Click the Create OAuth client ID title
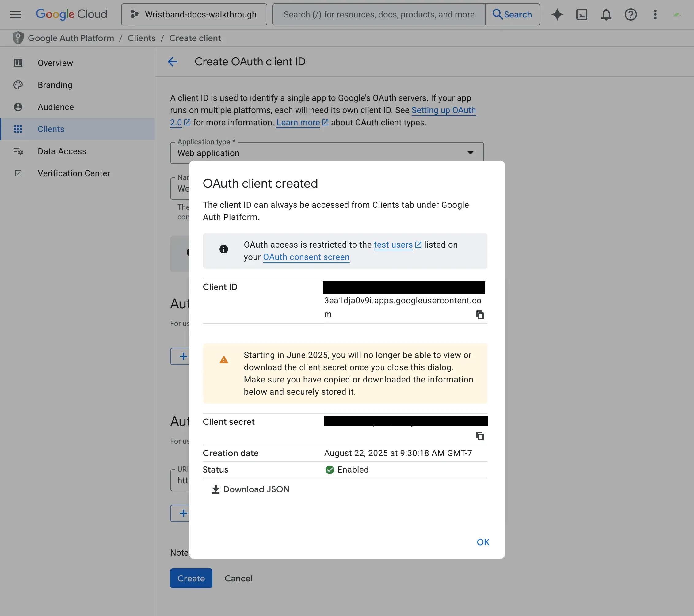Image resolution: width=694 pixels, height=616 pixels. pyautogui.click(x=250, y=61)
